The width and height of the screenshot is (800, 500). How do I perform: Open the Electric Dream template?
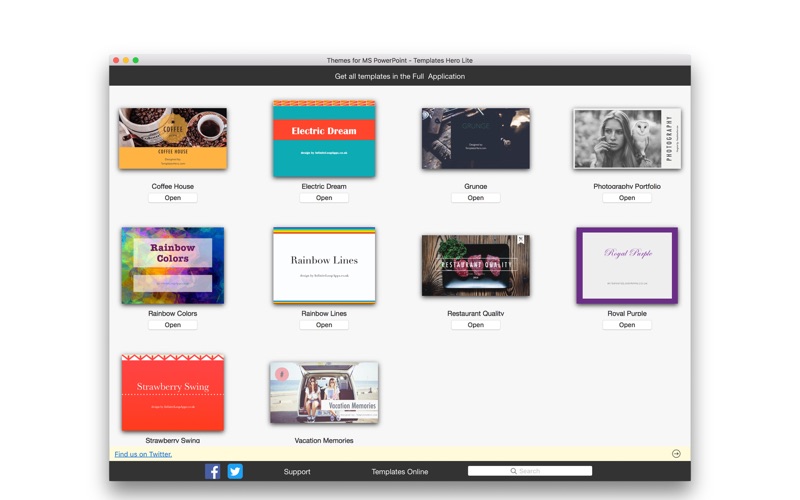tap(324, 197)
